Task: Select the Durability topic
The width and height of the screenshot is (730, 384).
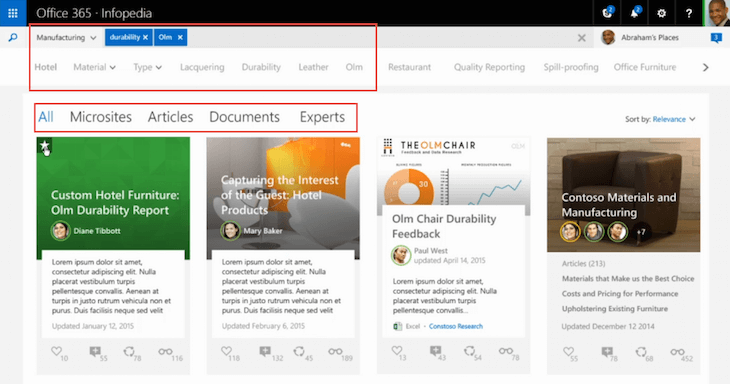Action: pos(261,67)
